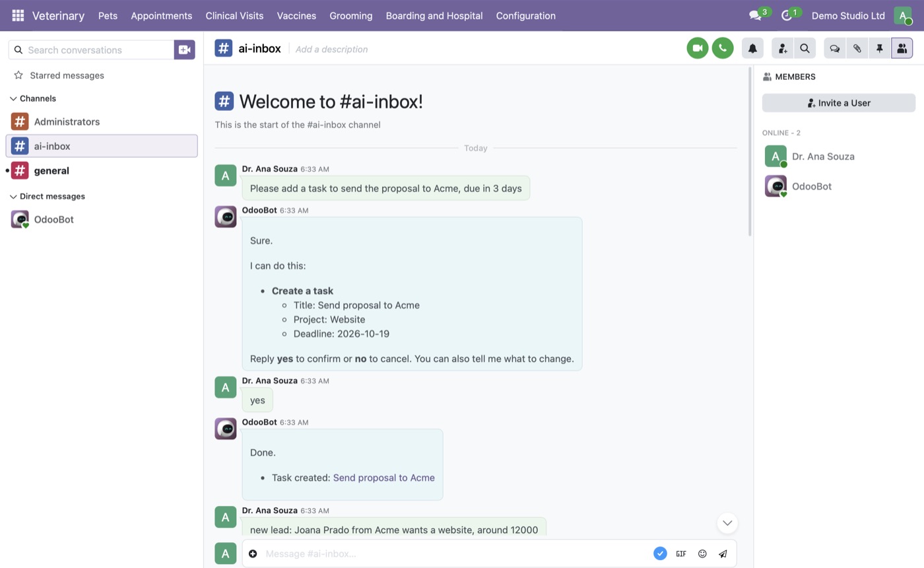Click Dr. Ana Souza avatar in members list
The image size is (924, 568).
coord(775,157)
